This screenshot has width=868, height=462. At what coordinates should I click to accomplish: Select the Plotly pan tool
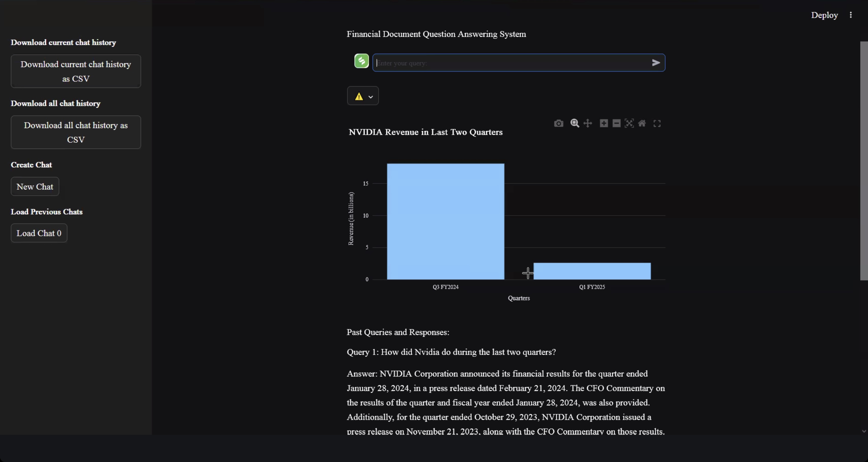click(588, 123)
